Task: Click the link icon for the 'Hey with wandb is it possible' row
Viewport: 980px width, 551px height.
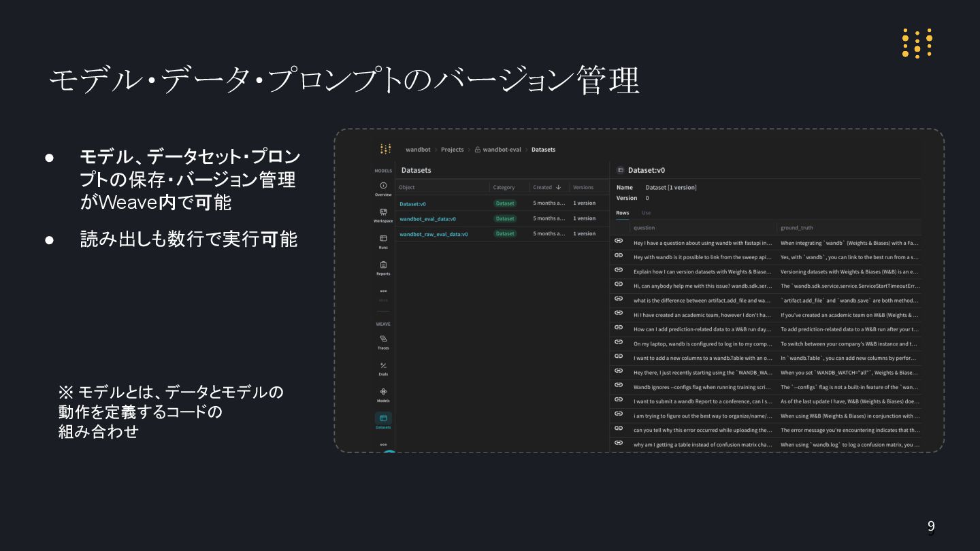Action: (619, 255)
